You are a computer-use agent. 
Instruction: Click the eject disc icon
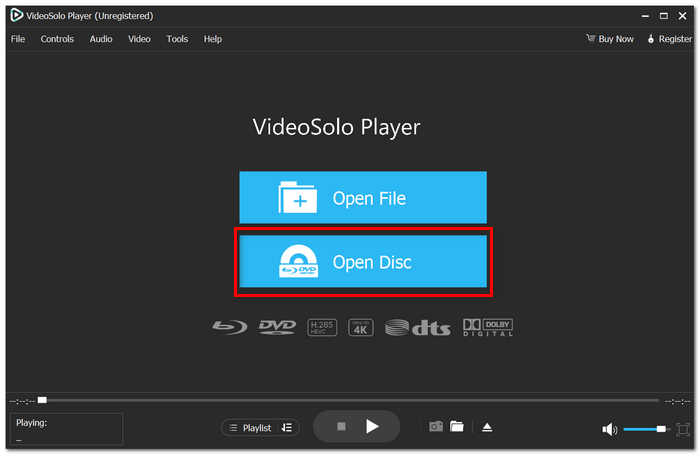tap(487, 427)
